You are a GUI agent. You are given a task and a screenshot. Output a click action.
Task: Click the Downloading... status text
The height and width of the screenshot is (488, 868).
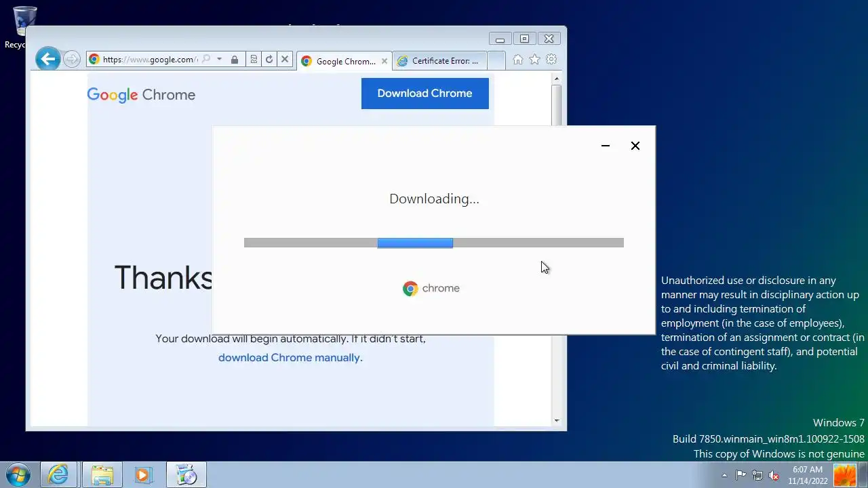[x=434, y=199]
